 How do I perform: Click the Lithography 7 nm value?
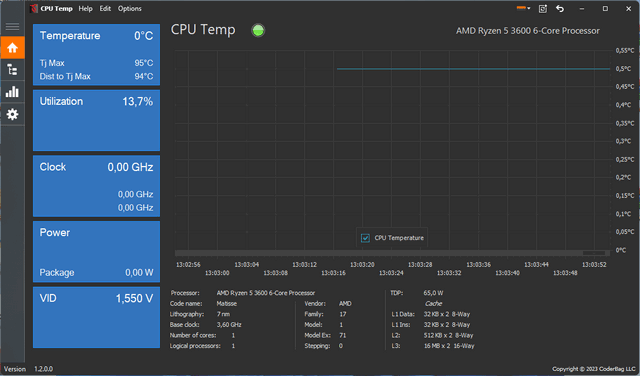223,314
